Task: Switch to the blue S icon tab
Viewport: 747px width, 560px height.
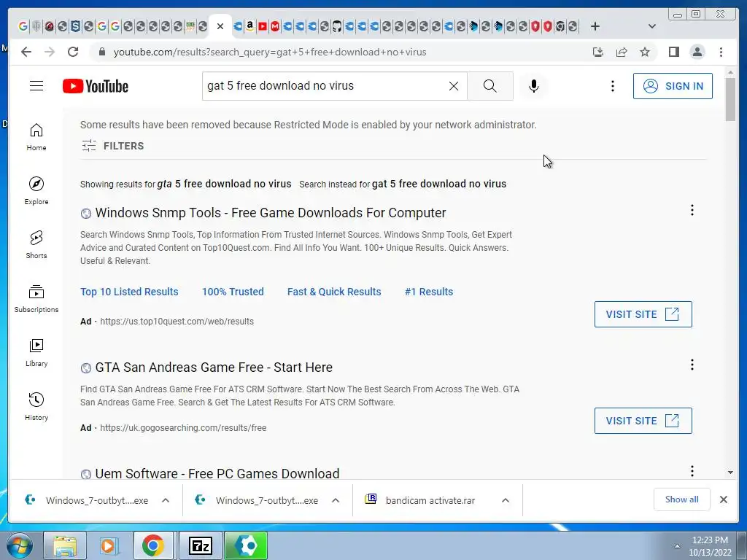Action: pos(75,26)
